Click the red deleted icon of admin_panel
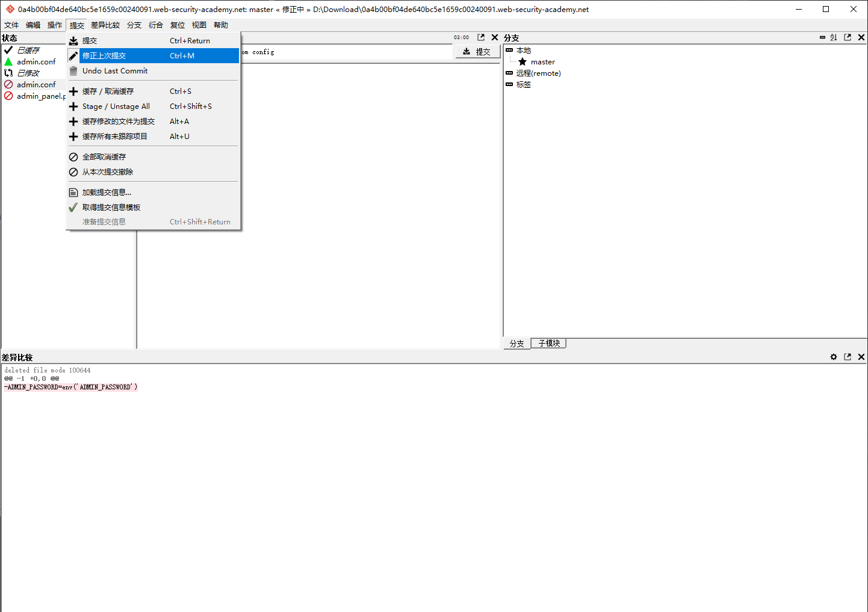 8,96
